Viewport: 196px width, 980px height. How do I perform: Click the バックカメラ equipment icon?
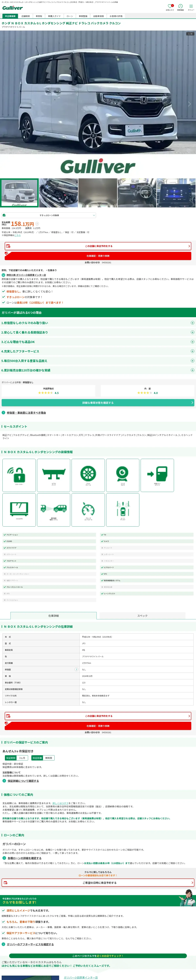(122, 475)
